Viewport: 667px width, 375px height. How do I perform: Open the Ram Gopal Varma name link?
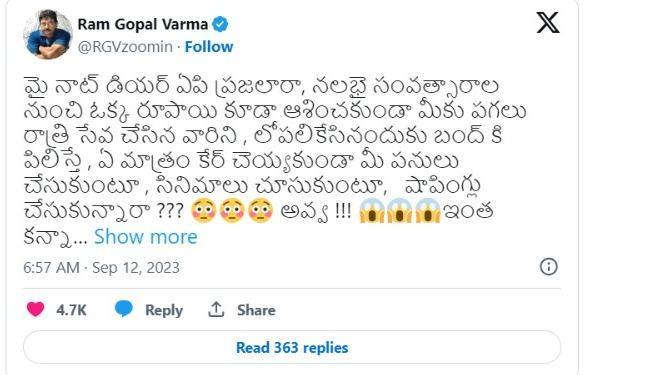coord(143,24)
